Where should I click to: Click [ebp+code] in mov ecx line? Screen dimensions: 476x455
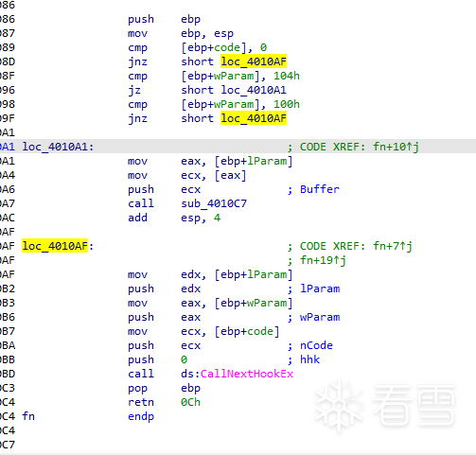[247, 331]
